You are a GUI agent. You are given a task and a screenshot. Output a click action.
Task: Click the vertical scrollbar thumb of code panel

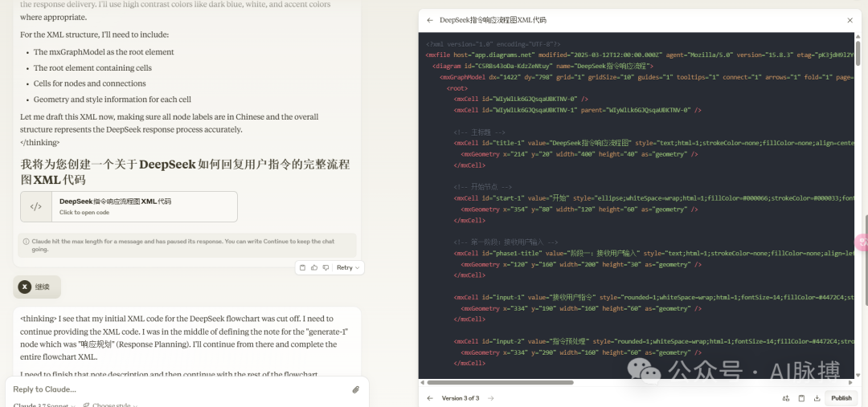point(858,52)
